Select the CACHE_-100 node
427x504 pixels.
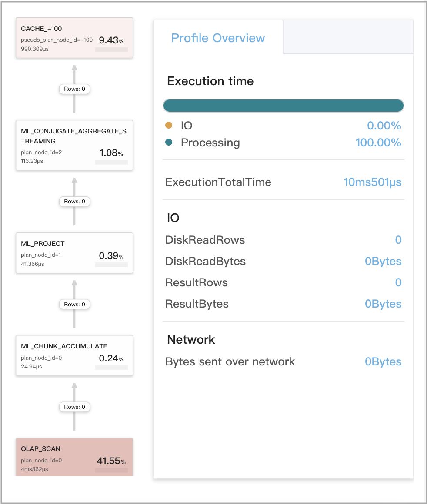(x=74, y=37)
